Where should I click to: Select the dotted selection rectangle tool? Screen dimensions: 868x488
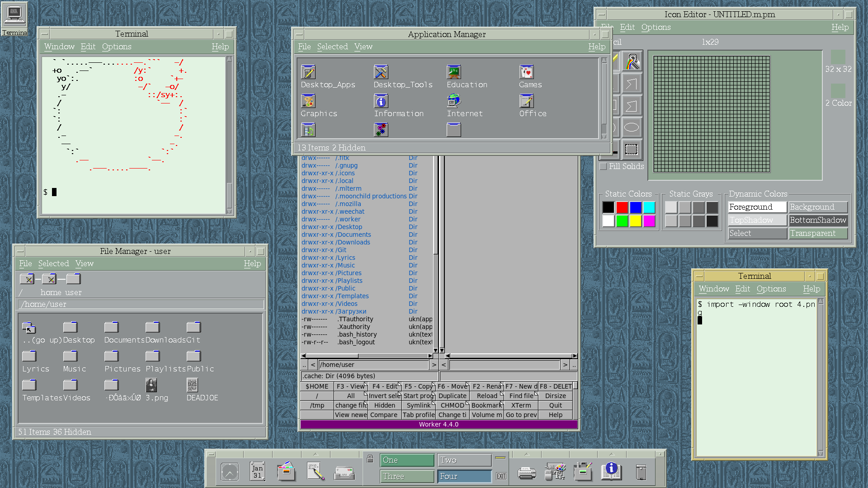[632, 149]
